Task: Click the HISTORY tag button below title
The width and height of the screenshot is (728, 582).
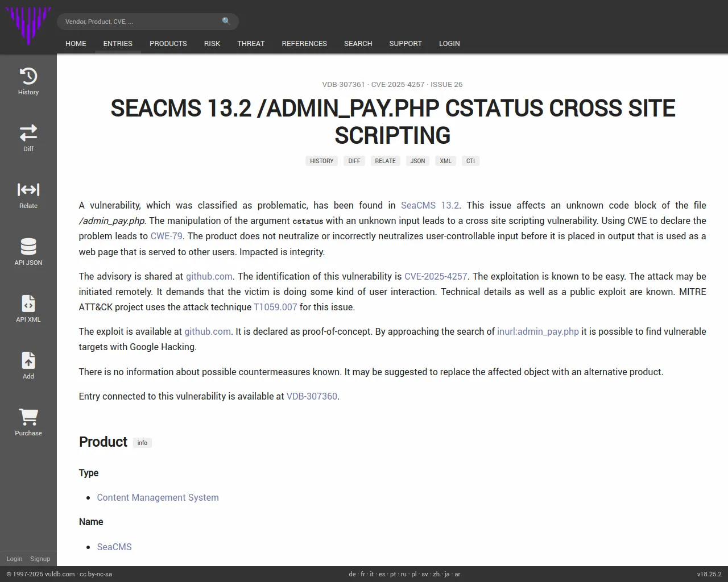Action: 322,161
